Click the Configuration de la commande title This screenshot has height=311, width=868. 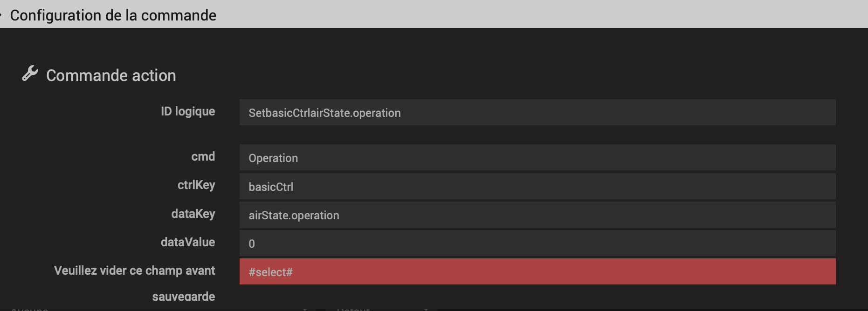pos(113,15)
